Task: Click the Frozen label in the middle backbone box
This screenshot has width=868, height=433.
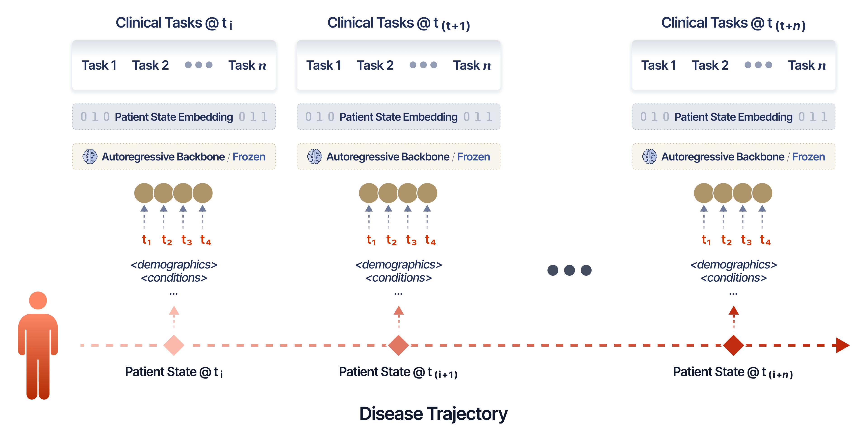Action: [473, 157]
